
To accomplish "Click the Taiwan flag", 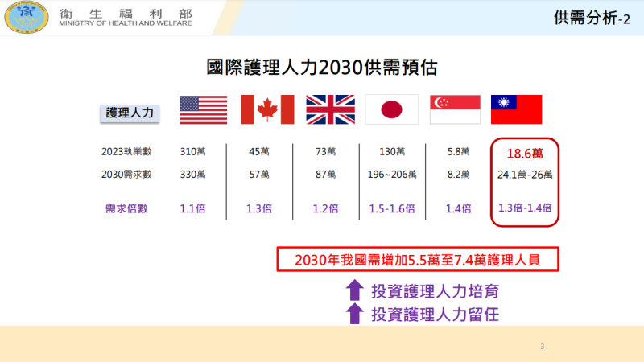I will 517,109.
